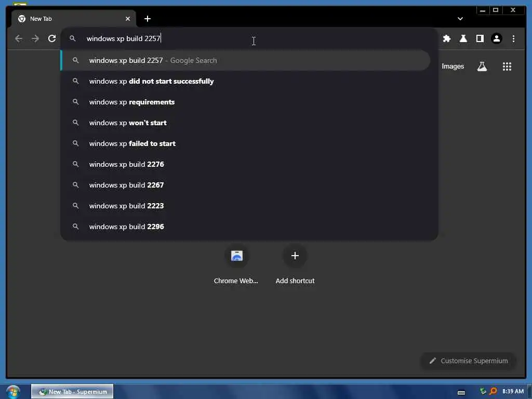Screen dimensions: 532x399
Task: Reload the current page
Action: (x=52, y=38)
